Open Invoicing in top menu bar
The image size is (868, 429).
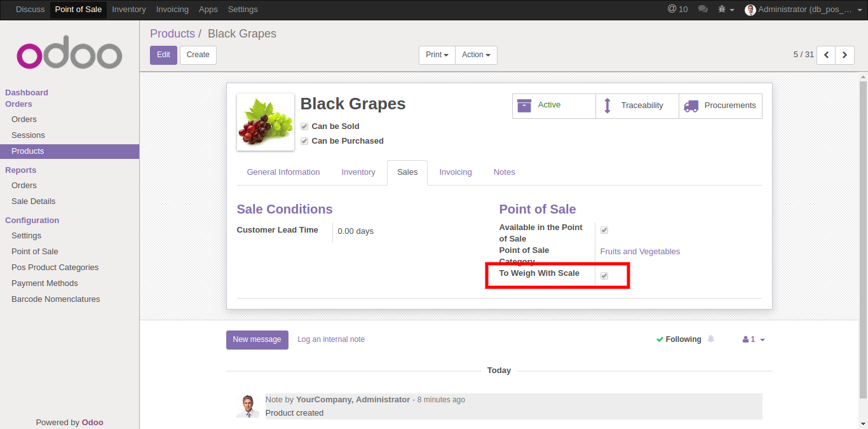172,10
